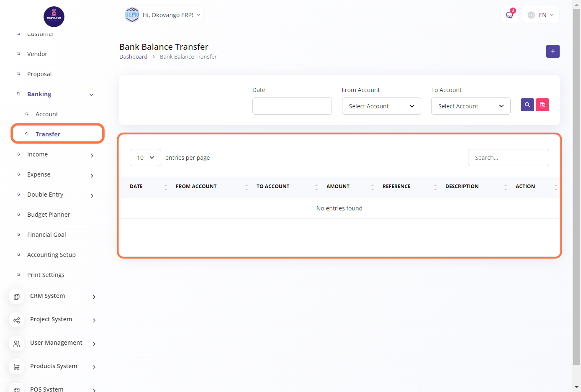
Task: Open the Account submenu item
Action: (47, 114)
